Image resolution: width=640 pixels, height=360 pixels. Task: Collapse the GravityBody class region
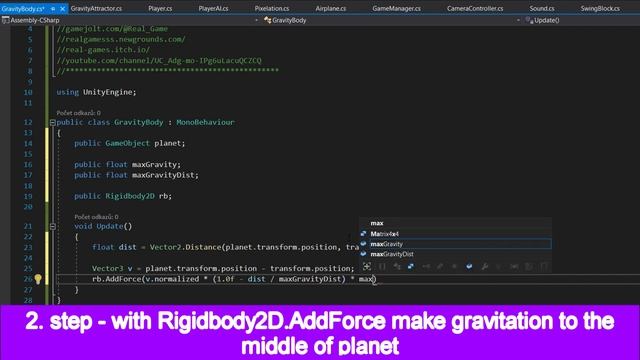tap(53, 122)
